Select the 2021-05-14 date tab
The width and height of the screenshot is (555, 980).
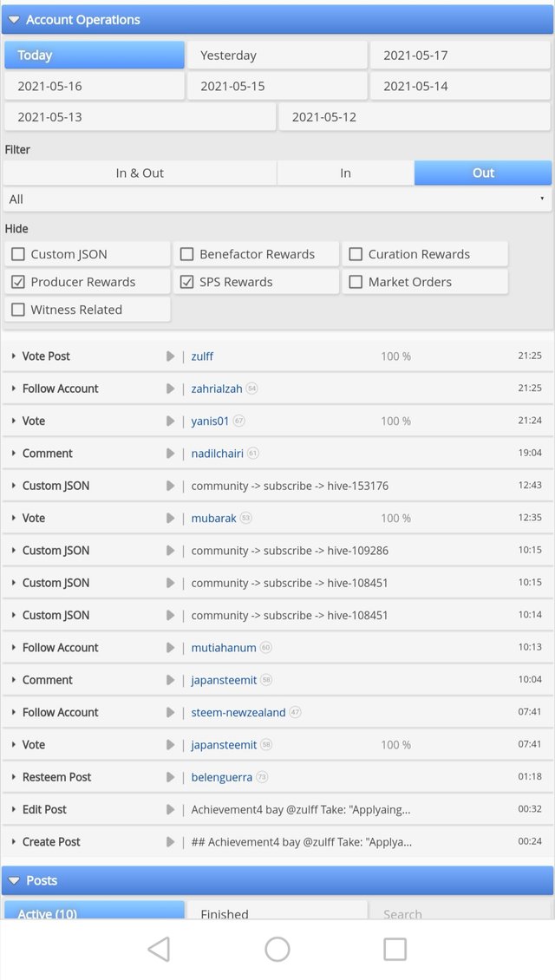pyautogui.click(x=460, y=86)
